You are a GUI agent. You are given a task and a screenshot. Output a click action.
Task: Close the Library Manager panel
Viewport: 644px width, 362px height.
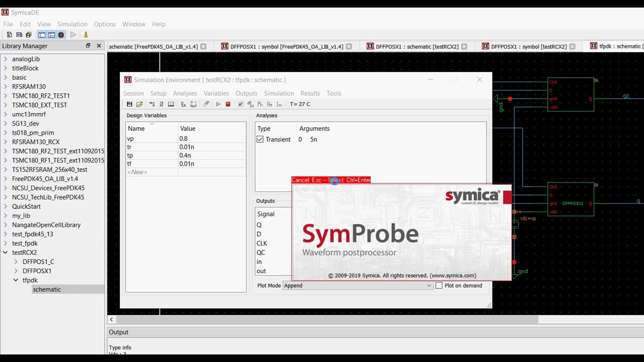[99, 46]
